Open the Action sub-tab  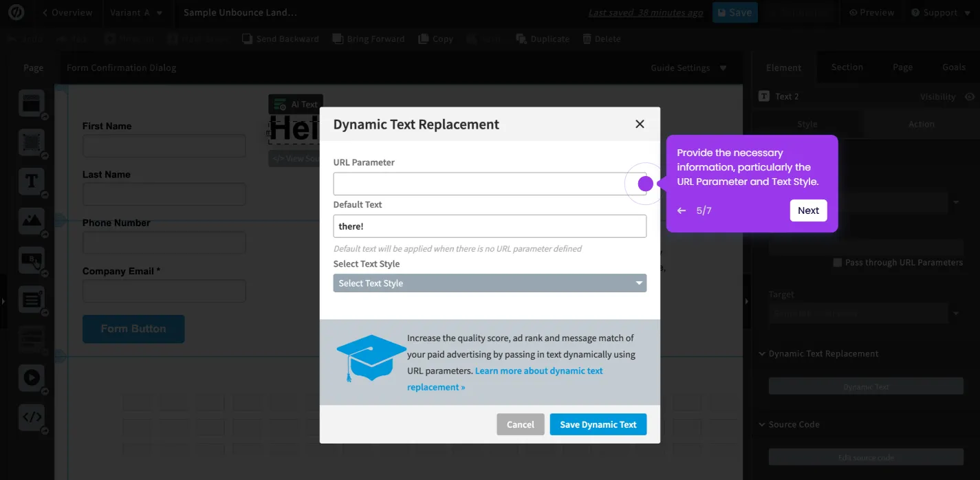pyautogui.click(x=922, y=124)
